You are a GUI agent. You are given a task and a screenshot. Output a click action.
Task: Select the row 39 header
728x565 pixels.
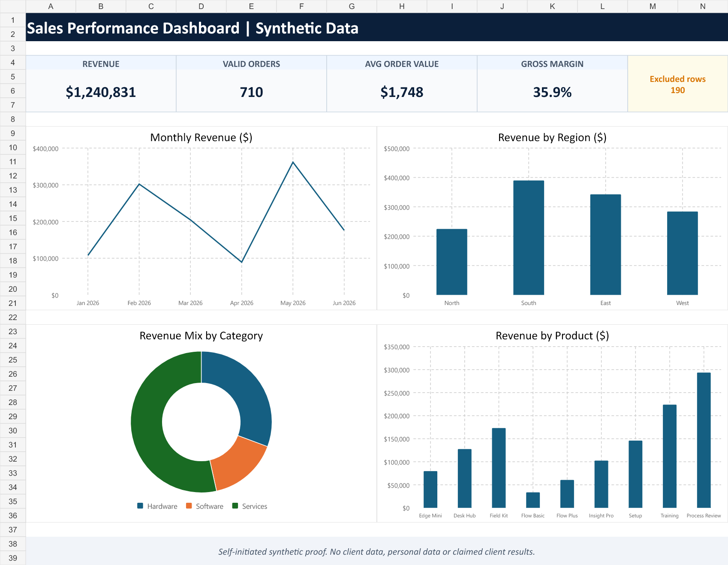coord(13,558)
